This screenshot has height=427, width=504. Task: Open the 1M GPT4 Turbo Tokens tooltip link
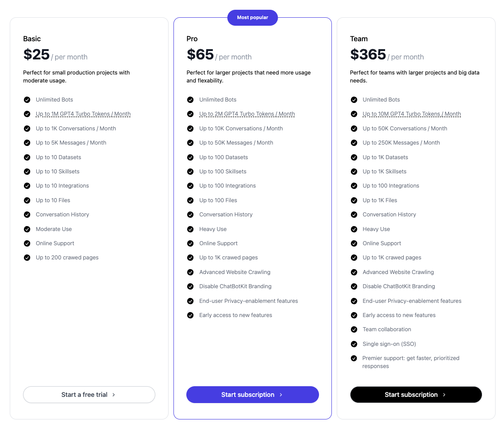83,114
